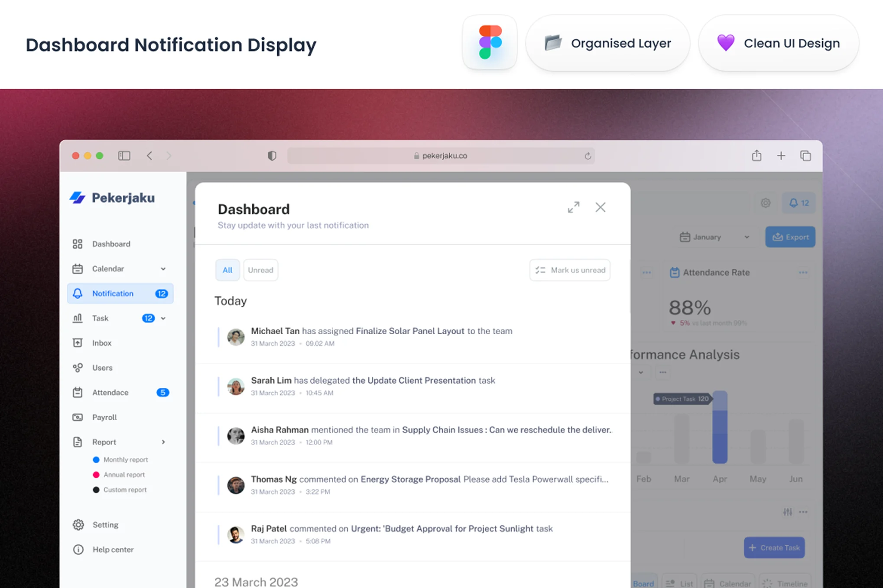The width and height of the screenshot is (883, 588).
Task: Open Finalize Solar Panel Layout link
Action: [x=410, y=331]
